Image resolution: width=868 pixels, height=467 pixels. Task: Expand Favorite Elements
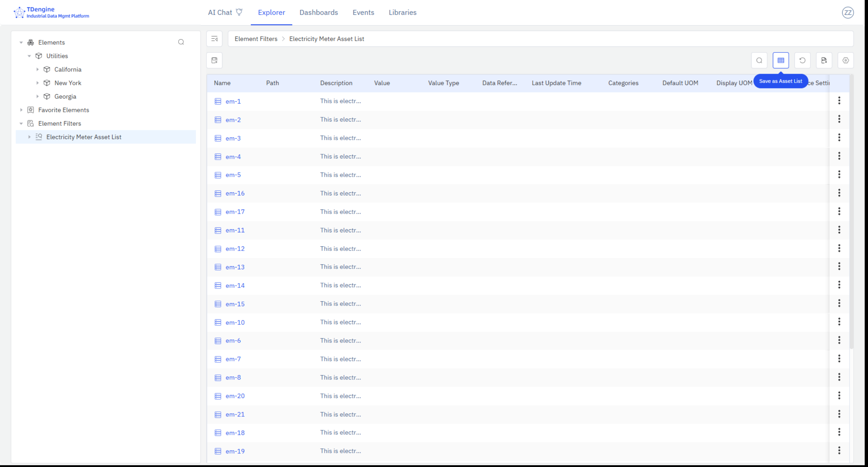[x=21, y=110]
